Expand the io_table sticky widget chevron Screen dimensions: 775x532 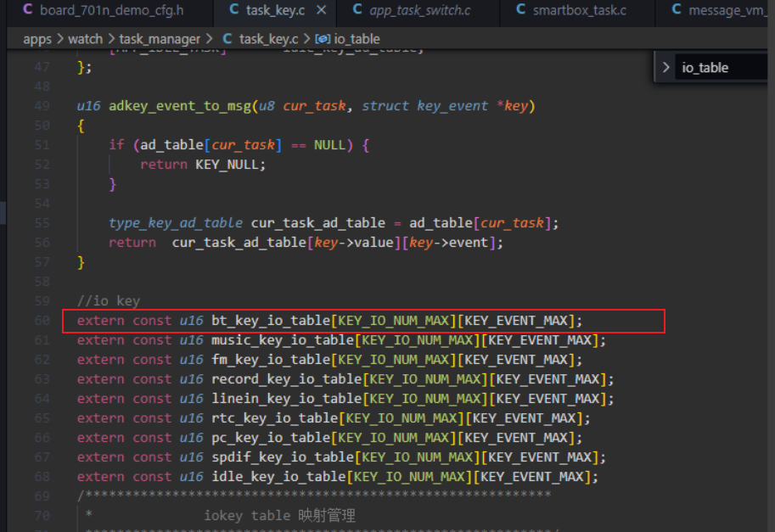665,67
